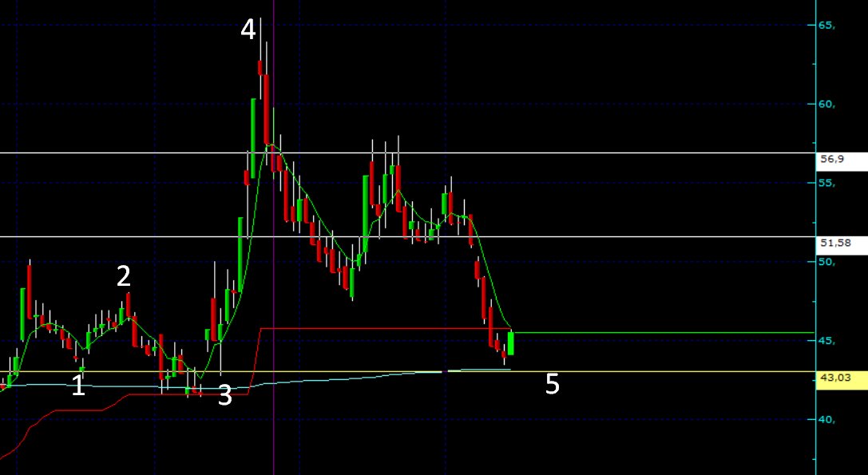This screenshot has width=868, height=475.
Task: Click the number 3 chart annotation
Action: point(224,396)
